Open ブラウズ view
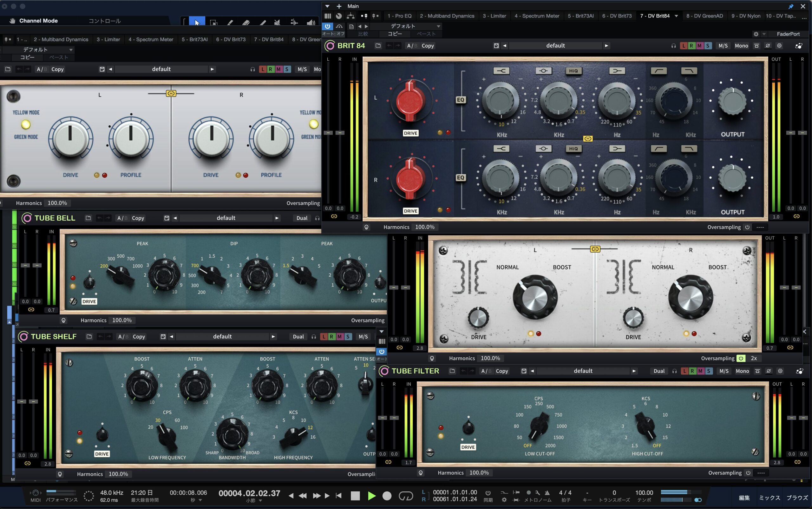812x509 pixels. pyautogui.click(x=797, y=497)
